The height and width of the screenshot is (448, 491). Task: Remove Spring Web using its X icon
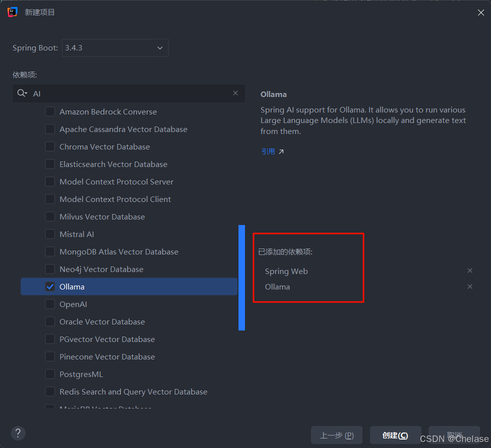pos(469,270)
